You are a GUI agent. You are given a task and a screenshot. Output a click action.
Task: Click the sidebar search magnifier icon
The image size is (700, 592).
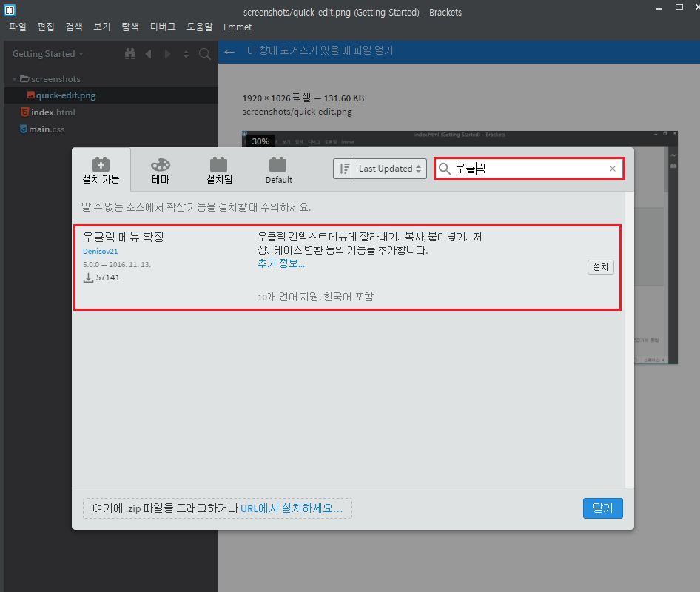click(x=205, y=55)
